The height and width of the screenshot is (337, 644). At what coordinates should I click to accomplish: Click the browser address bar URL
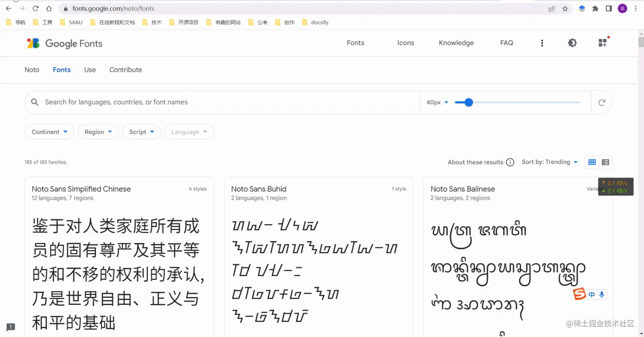click(x=113, y=9)
